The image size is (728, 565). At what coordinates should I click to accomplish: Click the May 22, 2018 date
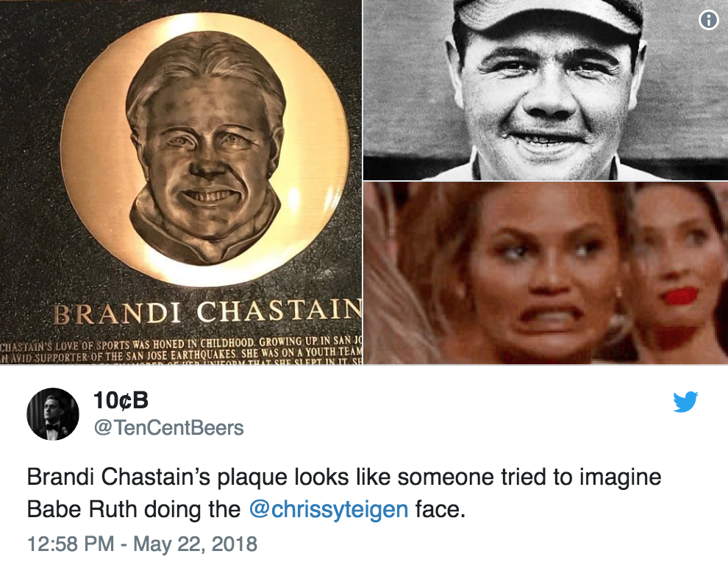click(195, 544)
